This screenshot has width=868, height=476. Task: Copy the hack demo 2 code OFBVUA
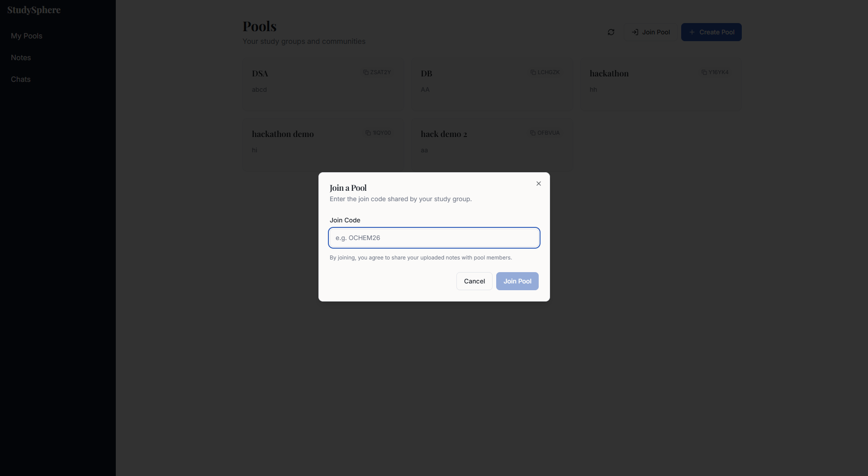click(x=545, y=133)
